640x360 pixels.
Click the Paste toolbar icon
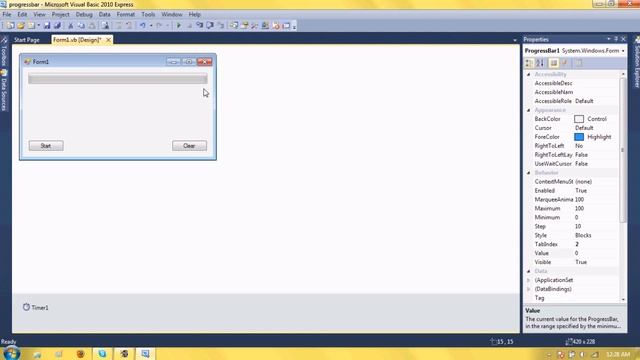pyautogui.click(x=92, y=26)
